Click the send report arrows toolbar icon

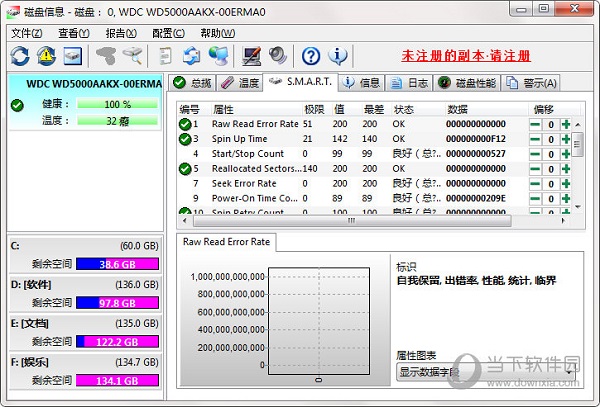click(191, 56)
